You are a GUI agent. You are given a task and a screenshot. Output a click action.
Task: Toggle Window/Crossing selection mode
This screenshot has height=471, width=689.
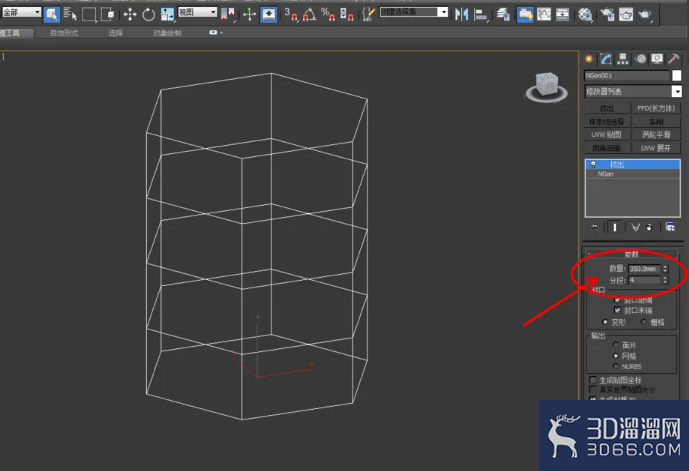pyautogui.click(x=107, y=14)
